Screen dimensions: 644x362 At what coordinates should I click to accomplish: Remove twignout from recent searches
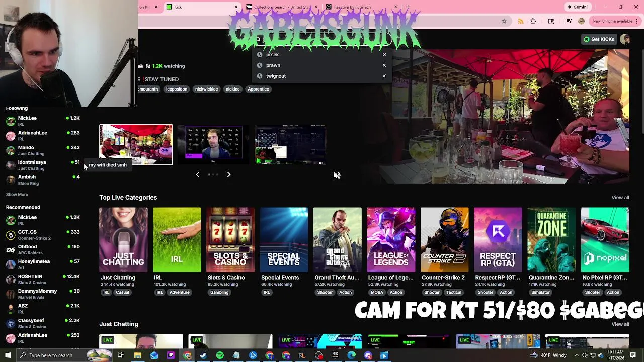pos(384,76)
